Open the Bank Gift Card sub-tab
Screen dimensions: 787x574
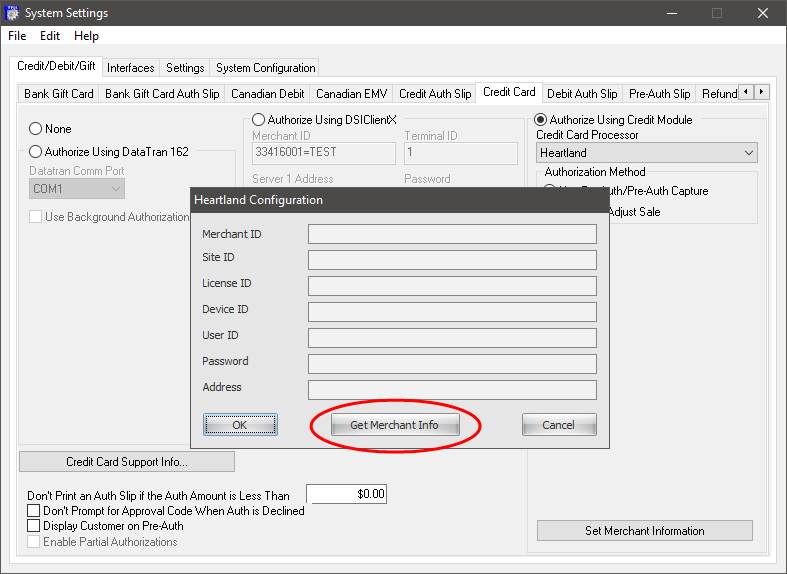[59, 94]
